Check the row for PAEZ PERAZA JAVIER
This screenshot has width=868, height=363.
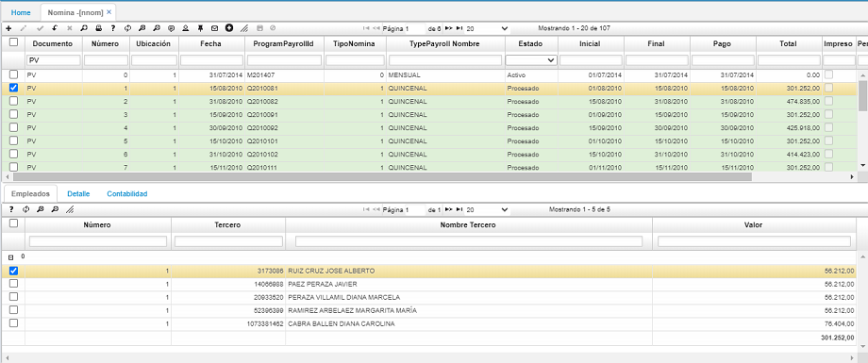13,283
